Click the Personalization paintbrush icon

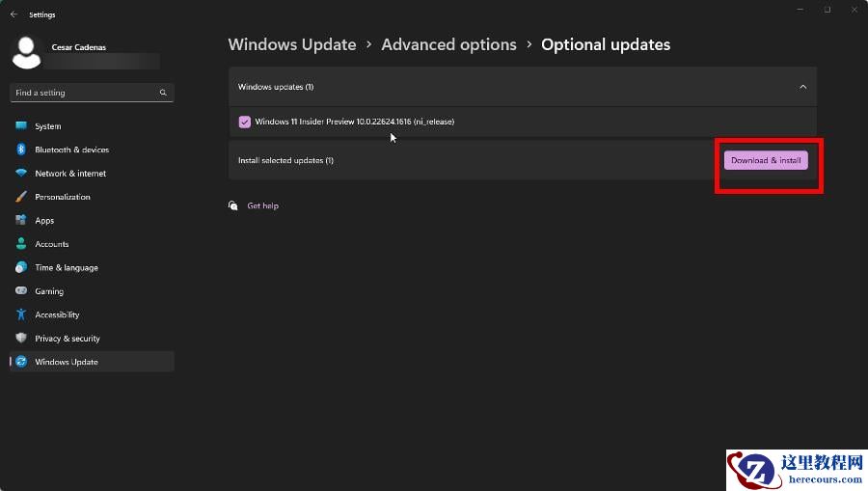point(20,197)
